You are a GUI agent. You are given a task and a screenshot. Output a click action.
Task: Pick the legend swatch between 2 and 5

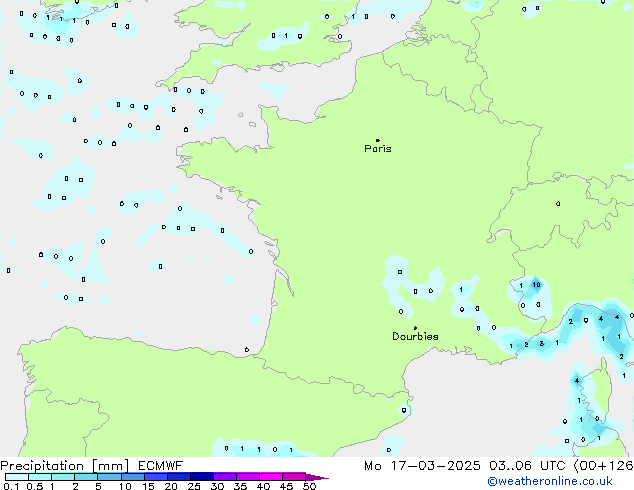86,477
